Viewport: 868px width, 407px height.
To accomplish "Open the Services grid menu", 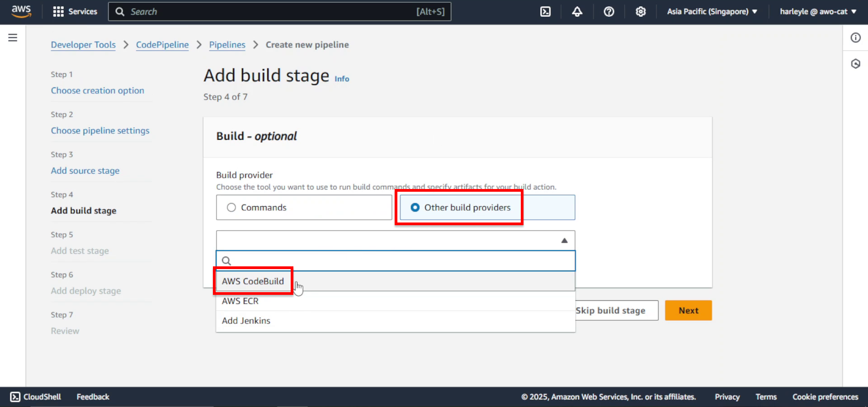I will [75, 12].
